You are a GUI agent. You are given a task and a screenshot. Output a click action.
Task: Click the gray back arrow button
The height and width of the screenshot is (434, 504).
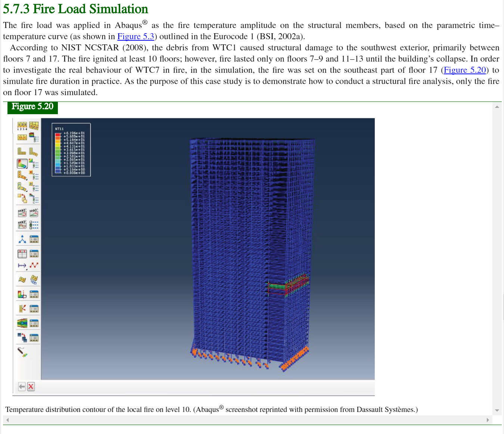22,387
